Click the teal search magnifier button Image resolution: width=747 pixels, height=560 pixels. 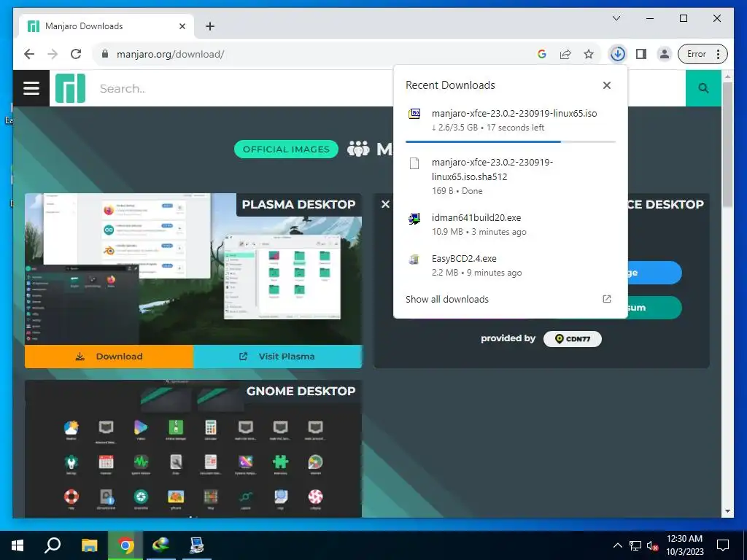(703, 88)
